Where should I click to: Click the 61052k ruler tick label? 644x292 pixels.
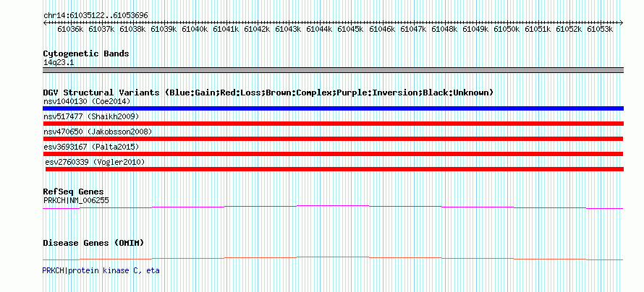click(569, 29)
